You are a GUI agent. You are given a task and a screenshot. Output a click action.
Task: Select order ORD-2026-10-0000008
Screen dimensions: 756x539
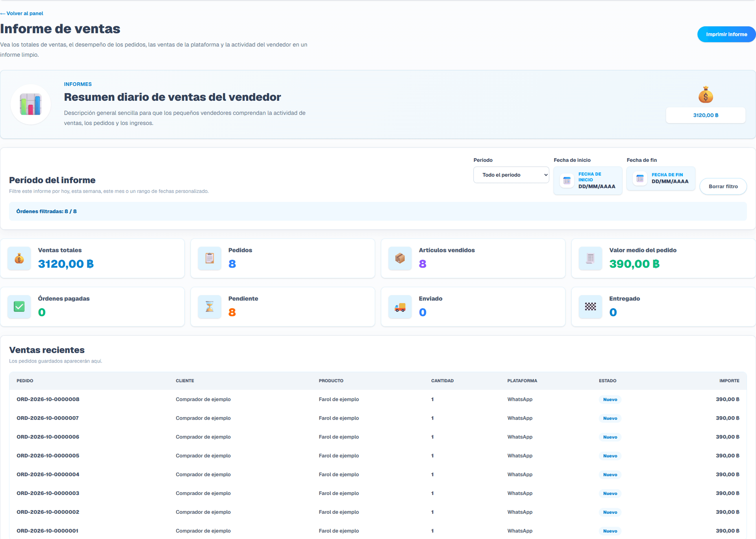coord(48,399)
